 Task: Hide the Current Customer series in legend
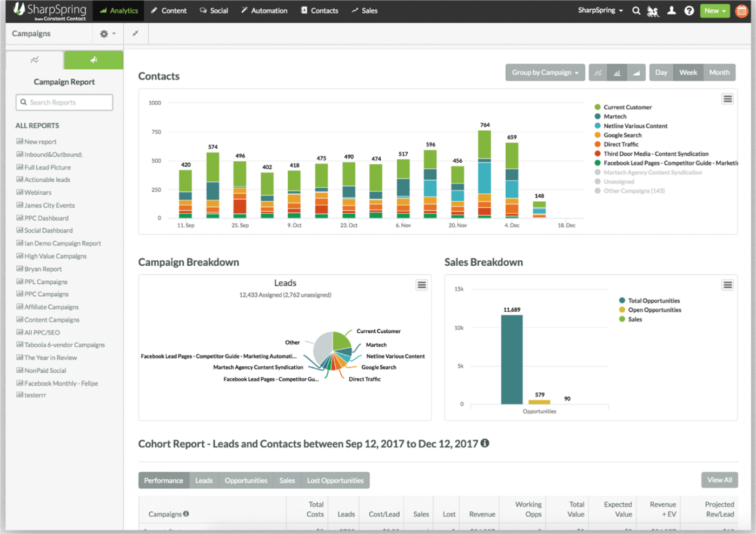[x=626, y=107]
